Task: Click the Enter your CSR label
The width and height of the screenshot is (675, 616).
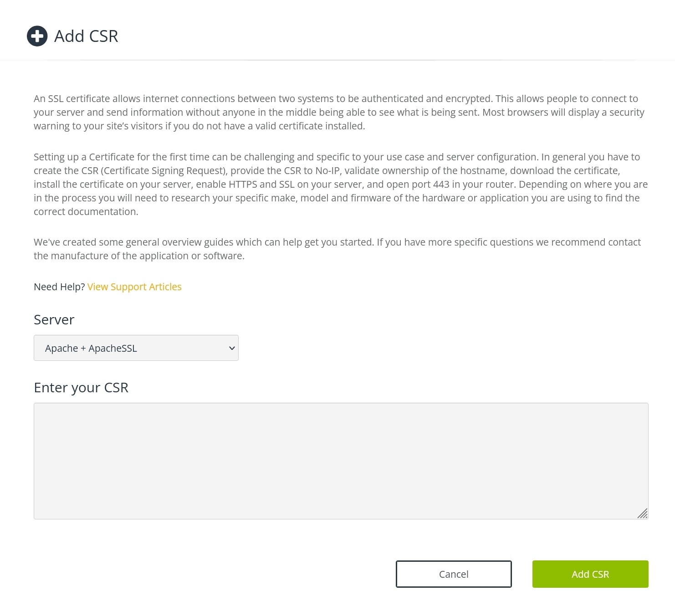Action: point(81,387)
